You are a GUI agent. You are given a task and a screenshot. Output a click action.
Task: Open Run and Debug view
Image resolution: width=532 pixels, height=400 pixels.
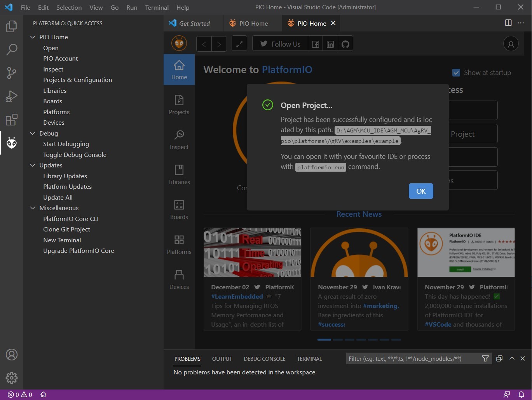tap(12, 96)
